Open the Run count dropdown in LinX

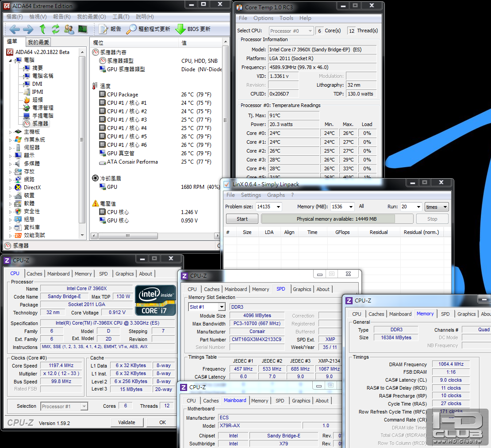[418, 207]
